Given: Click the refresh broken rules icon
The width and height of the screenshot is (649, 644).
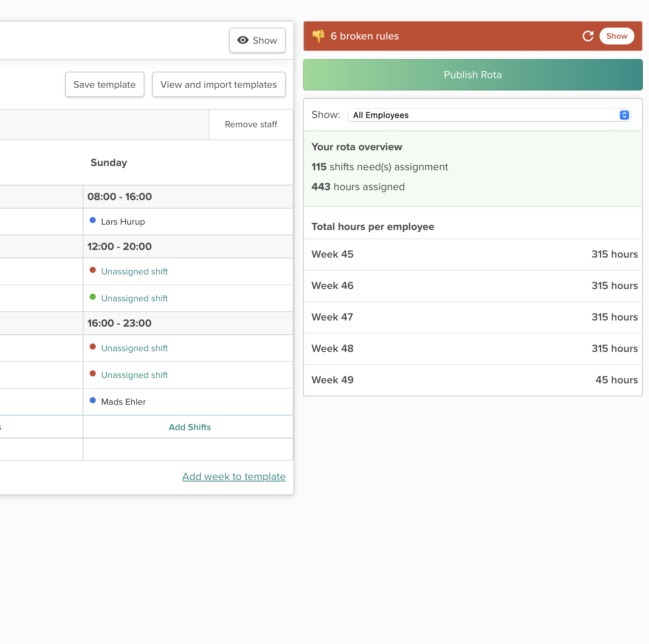Looking at the screenshot, I should point(588,36).
